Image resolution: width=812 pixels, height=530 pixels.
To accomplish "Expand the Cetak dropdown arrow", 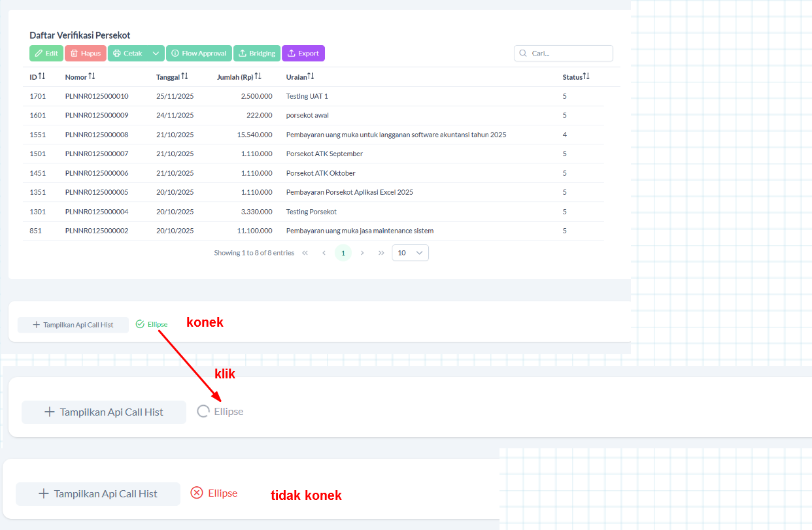I will [156, 54].
